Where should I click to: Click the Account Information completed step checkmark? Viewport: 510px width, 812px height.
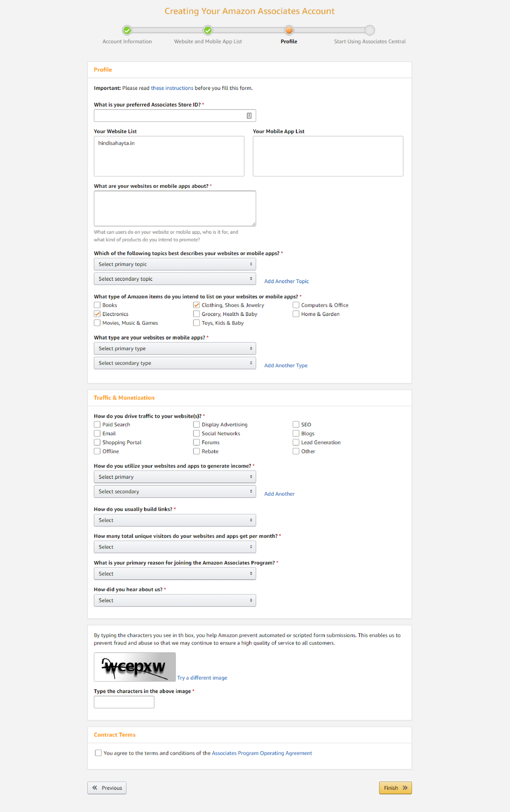(127, 30)
